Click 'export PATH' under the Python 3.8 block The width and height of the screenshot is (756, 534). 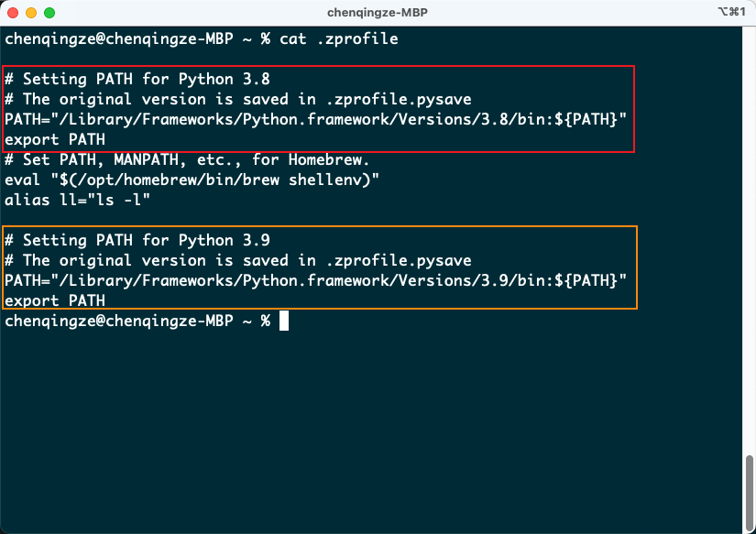[55, 140]
